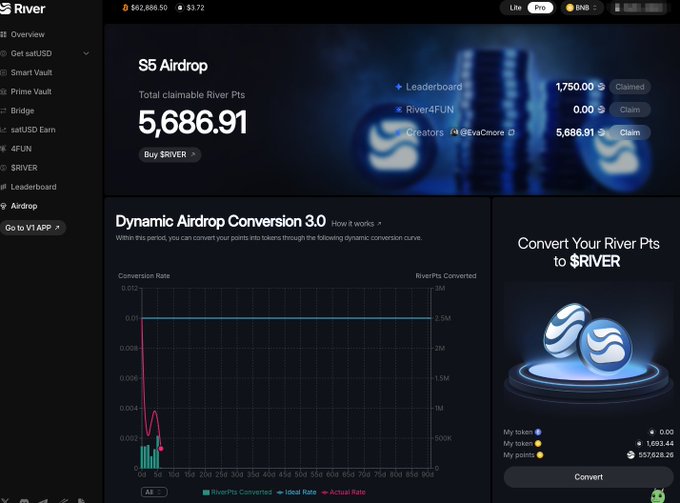Click the pink Actual Rate marker dot on chart
680x503 pixels.
pyautogui.click(x=161, y=449)
